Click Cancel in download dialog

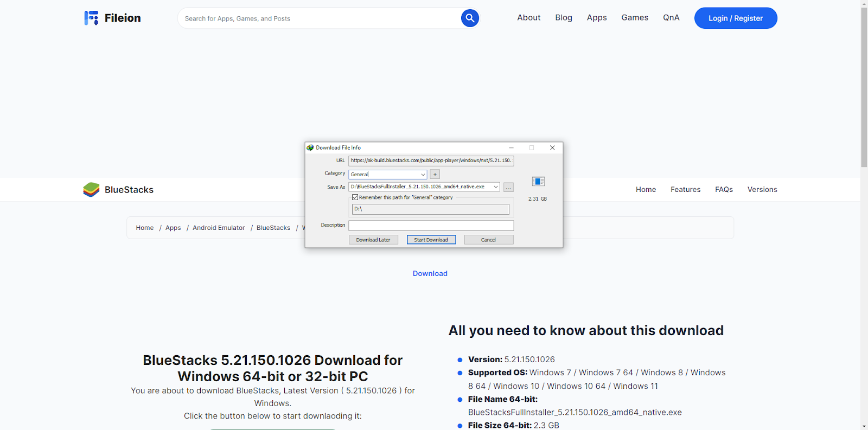point(489,240)
